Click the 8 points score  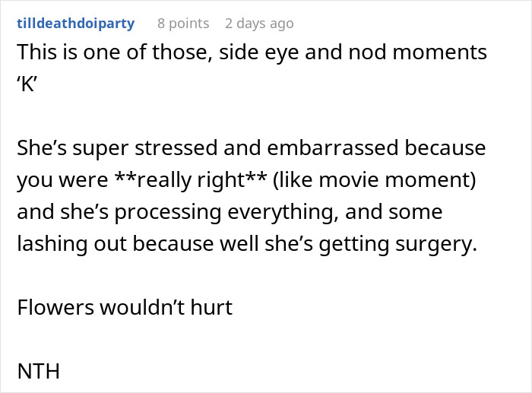click(x=183, y=24)
